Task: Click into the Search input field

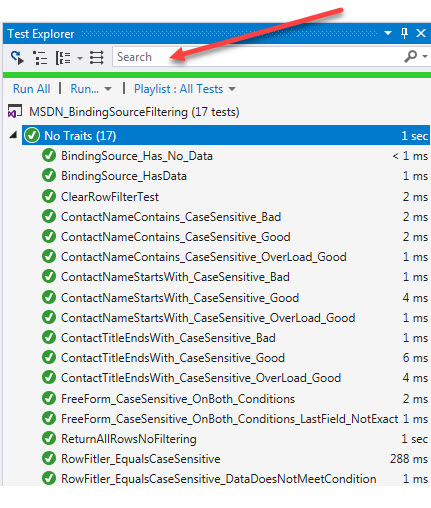Action: (x=257, y=57)
